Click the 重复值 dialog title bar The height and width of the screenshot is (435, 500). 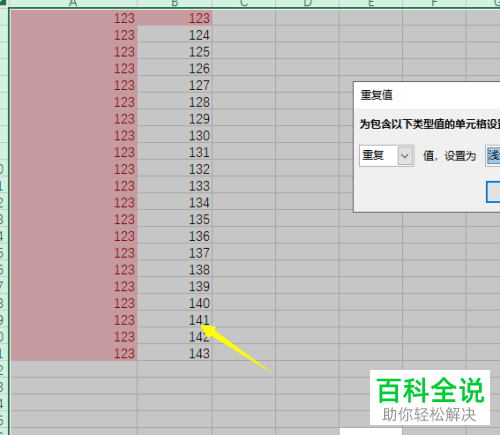(427, 95)
